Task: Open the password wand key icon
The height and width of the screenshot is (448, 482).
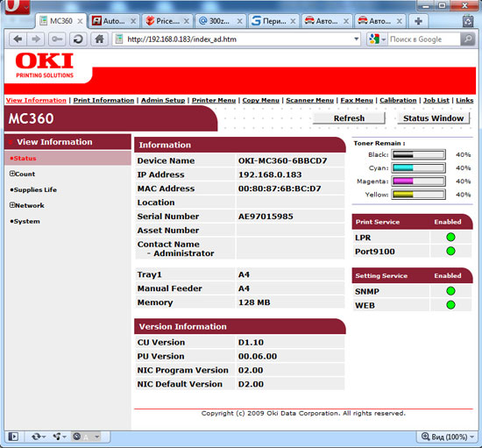Action: pyautogui.click(x=57, y=39)
